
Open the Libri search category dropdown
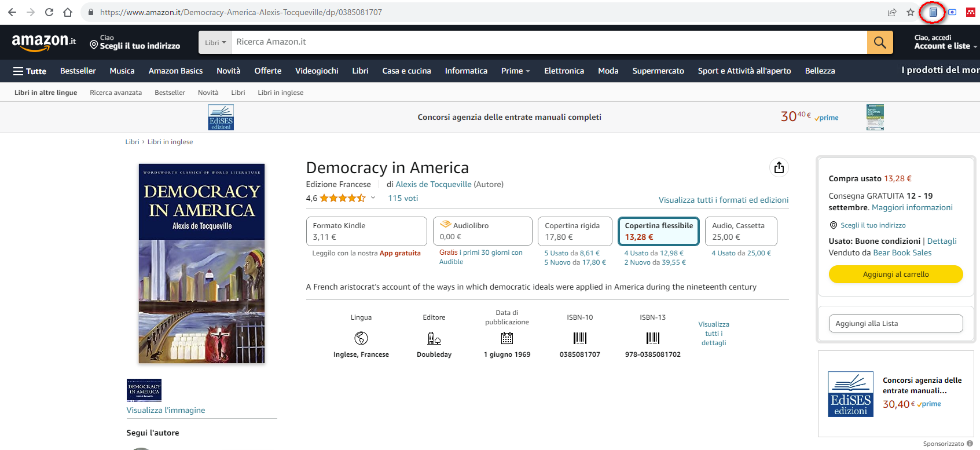[x=215, y=42]
